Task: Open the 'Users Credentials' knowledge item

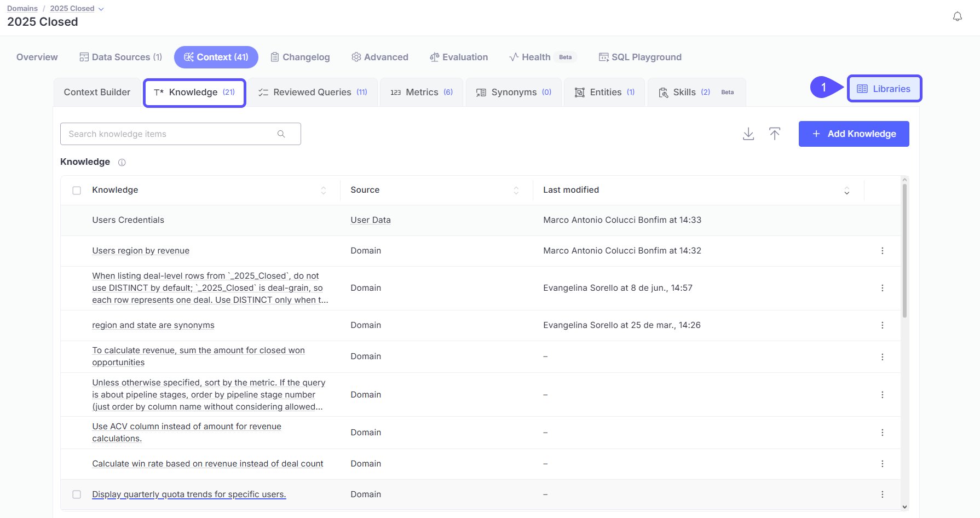Action: click(x=128, y=220)
